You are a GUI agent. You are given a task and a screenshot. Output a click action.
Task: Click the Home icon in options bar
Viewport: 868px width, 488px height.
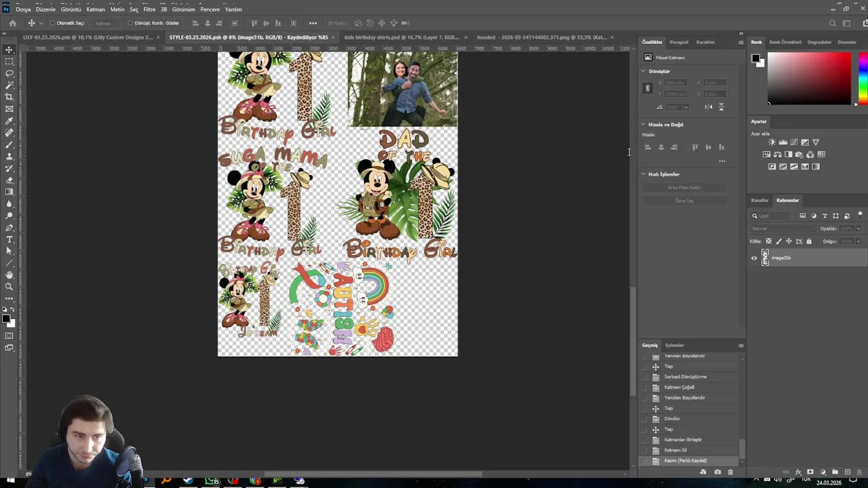coord(12,23)
